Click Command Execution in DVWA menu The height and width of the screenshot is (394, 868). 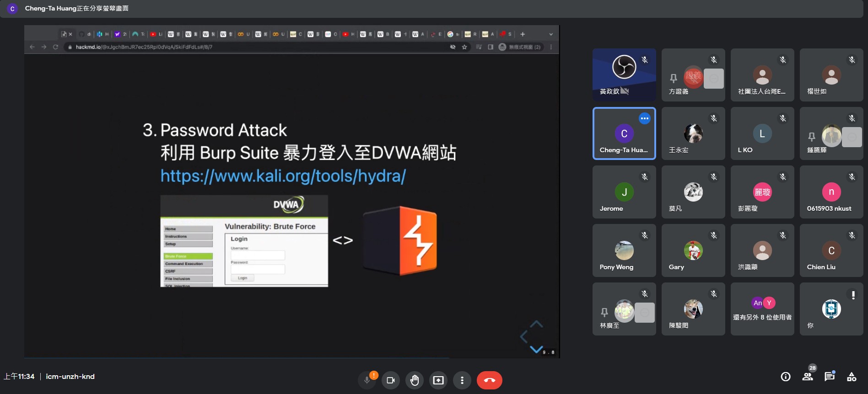coord(188,264)
